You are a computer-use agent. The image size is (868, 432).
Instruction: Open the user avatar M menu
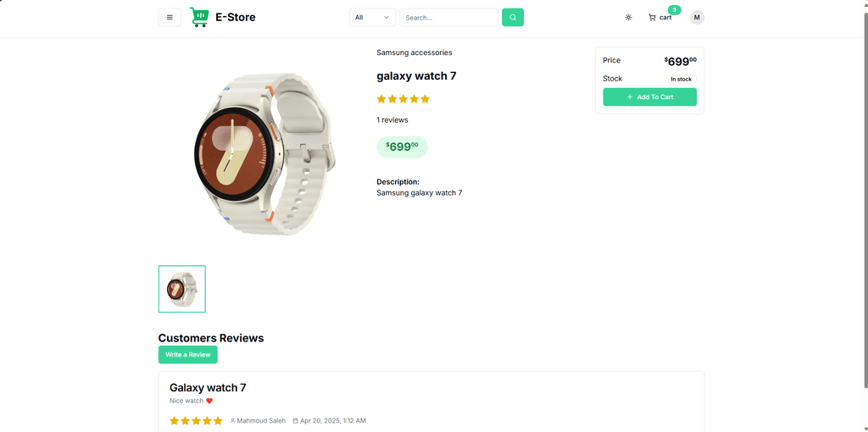(697, 17)
